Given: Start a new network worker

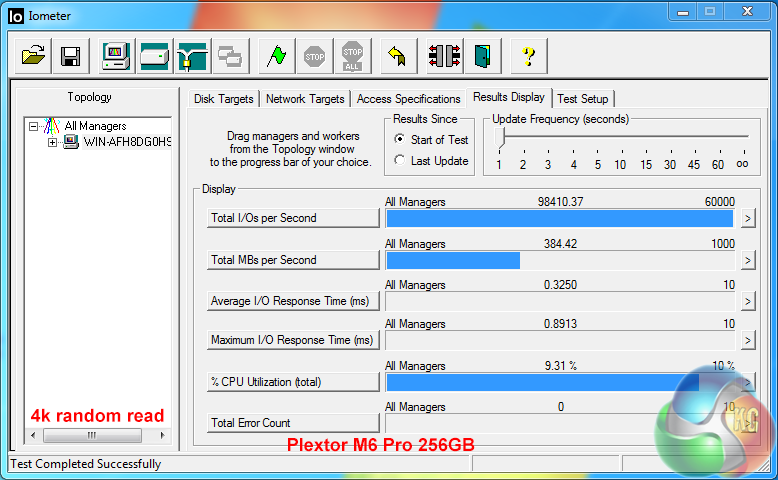Looking at the screenshot, I should (193, 56).
